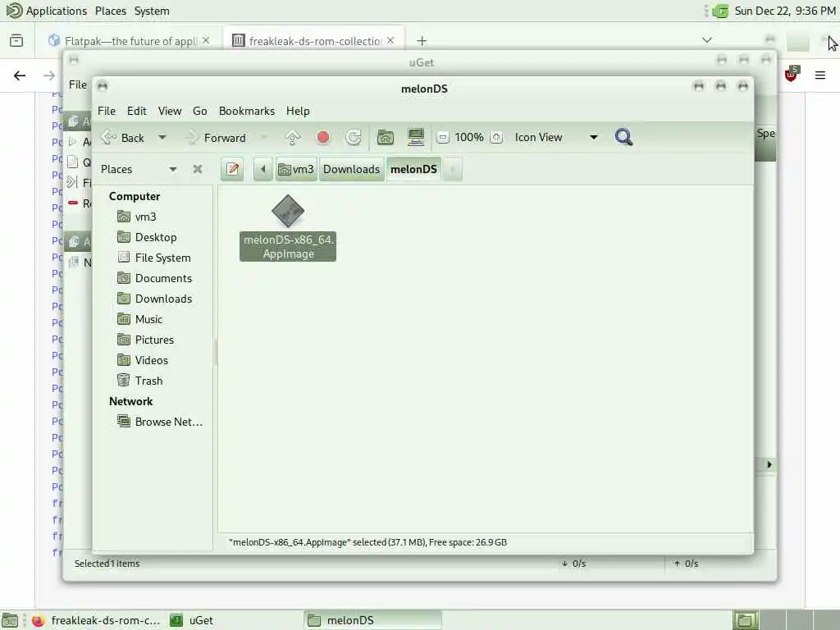Click network tray icon in top panel
This screenshot has width=840, height=630.
click(x=720, y=11)
